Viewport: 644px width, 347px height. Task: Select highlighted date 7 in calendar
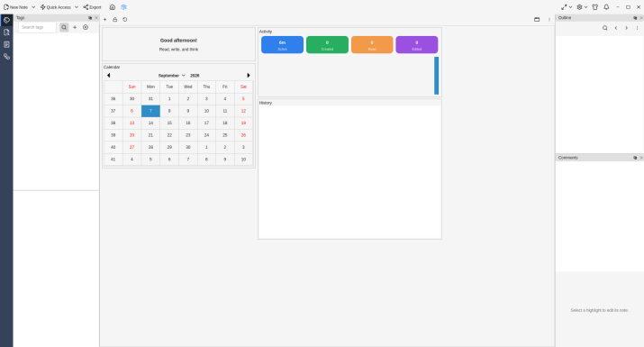tap(150, 111)
